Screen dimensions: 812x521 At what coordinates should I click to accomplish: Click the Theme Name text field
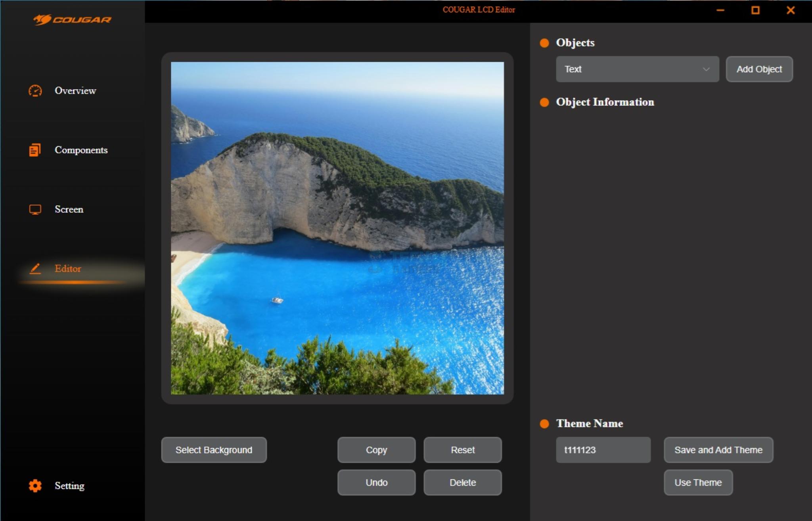(x=603, y=450)
